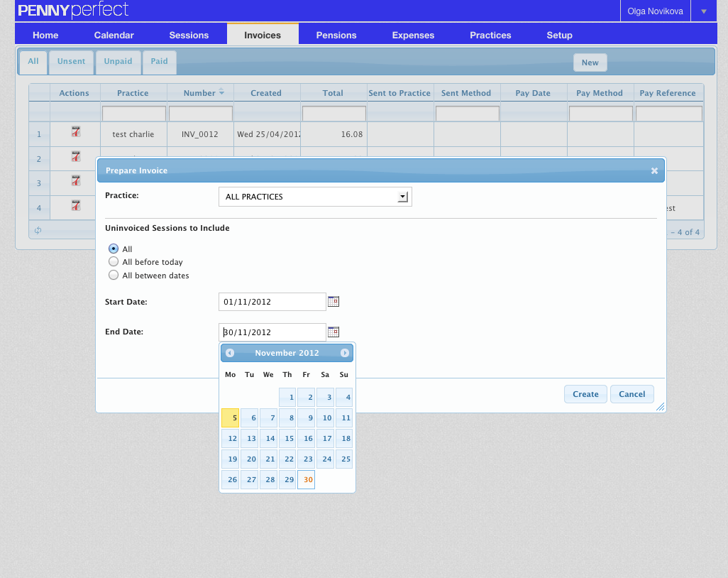Choose 'All between dates' radio option

tap(114, 276)
